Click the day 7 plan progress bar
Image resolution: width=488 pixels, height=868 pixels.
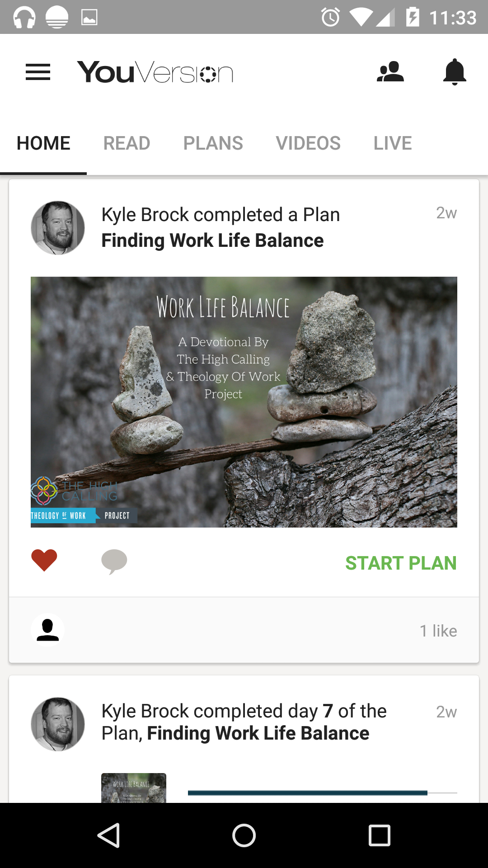(322, 793)
